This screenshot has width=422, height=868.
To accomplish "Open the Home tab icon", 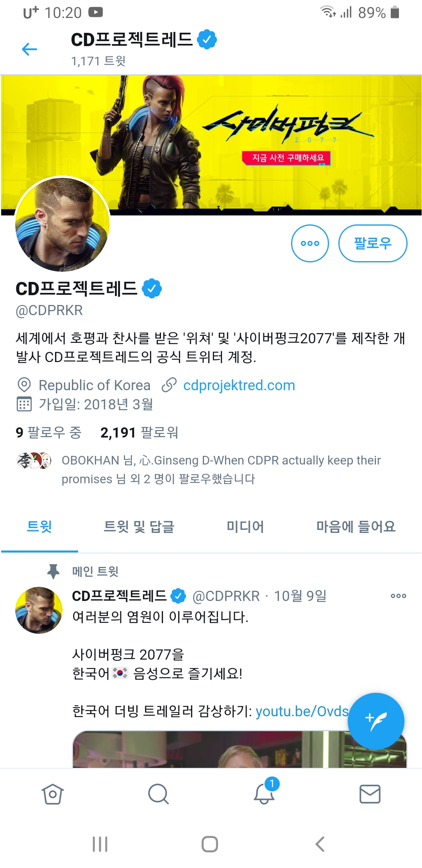I will coord(53,794).
